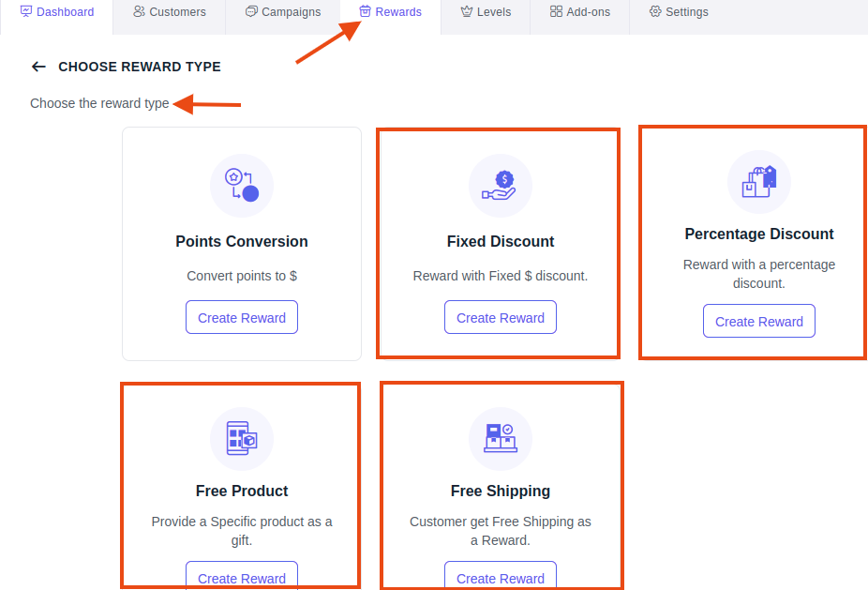Create a Fixed Discount reward

[501, 317]
